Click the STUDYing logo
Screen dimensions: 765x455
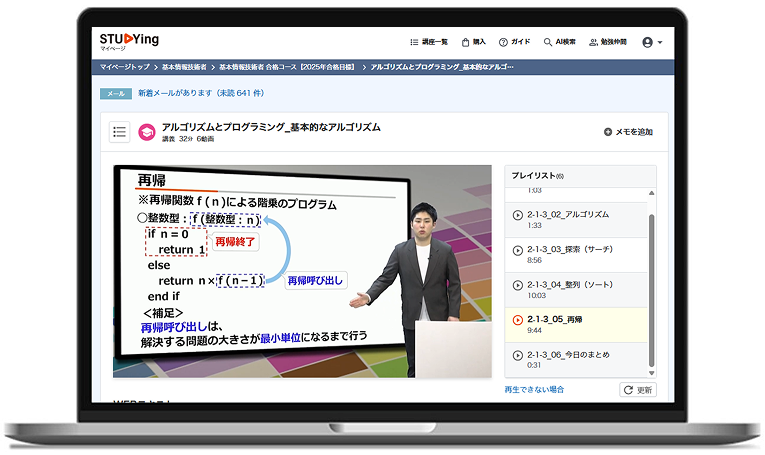pos(129,40)
